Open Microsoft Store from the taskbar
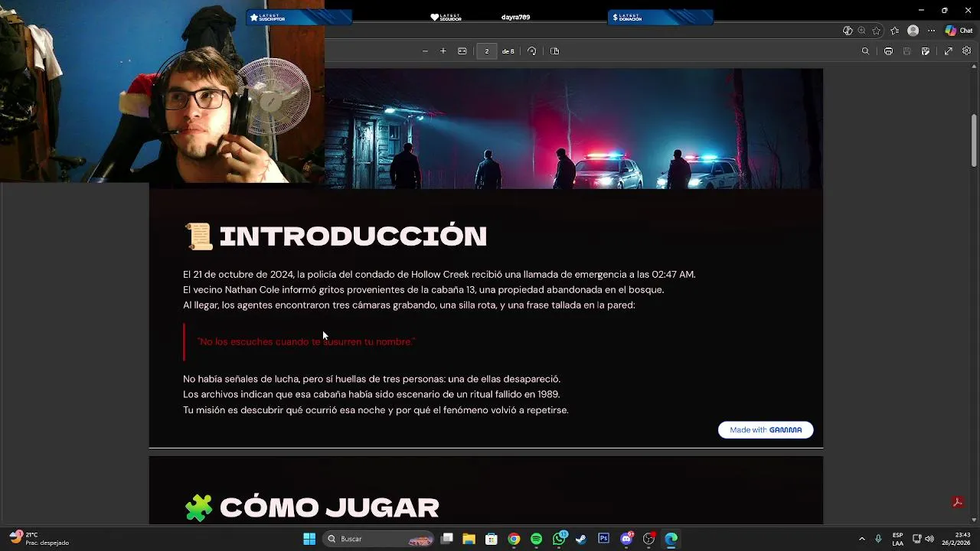The image size is (980, 551). 492,539
